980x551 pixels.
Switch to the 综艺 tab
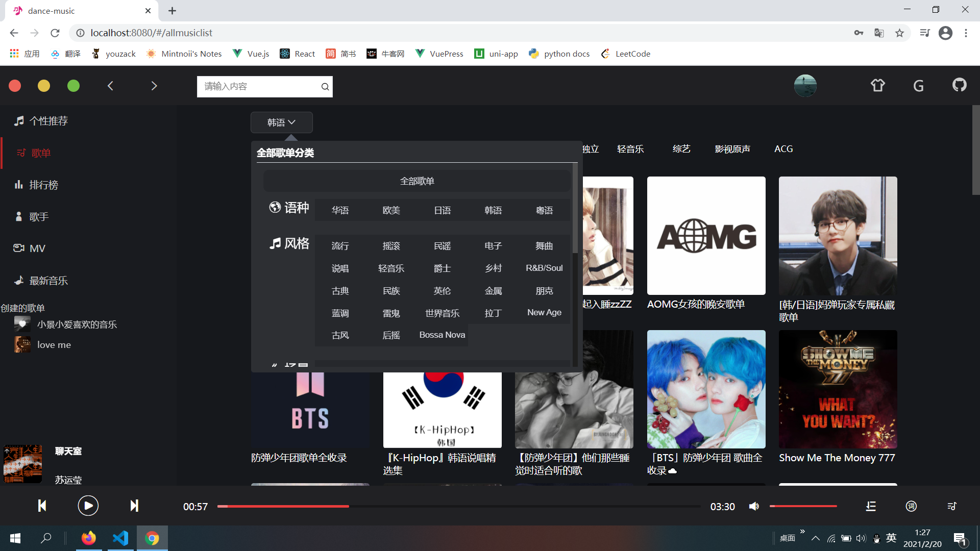[x=681, y=149]
